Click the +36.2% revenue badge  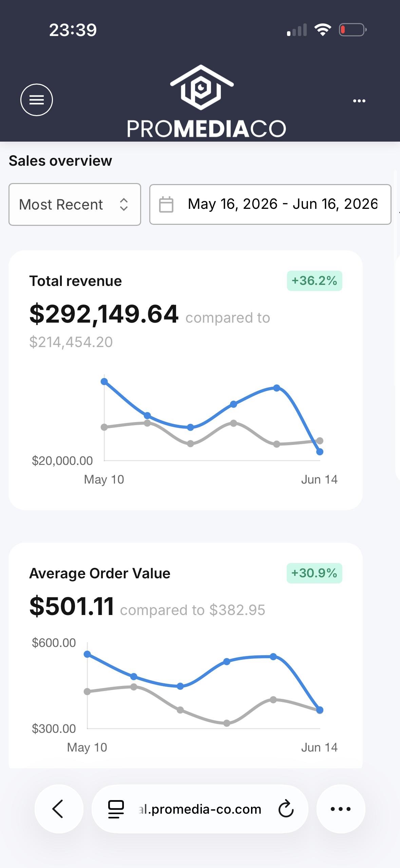pyautogui.click(x=315, y=281)
